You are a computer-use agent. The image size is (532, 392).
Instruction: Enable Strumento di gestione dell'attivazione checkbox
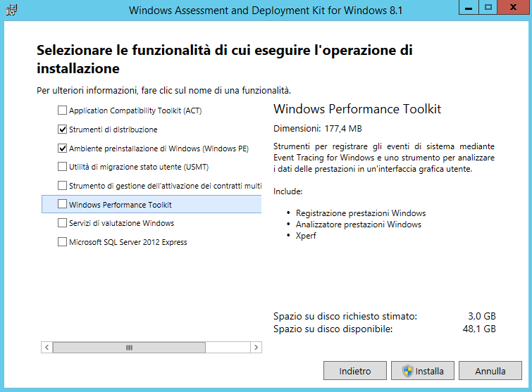[x=63, y=186]
